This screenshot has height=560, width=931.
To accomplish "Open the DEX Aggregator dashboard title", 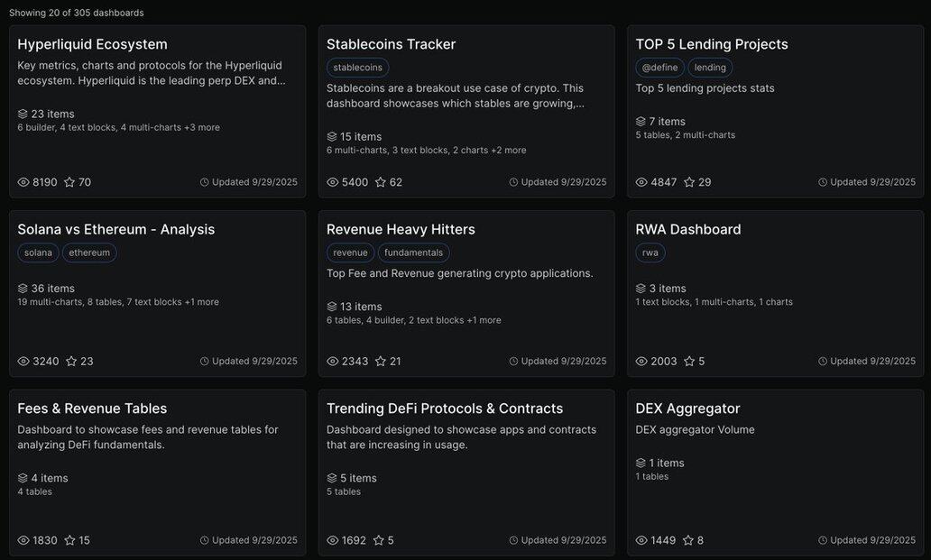I will pyautogui.click(x=687, y=409).
